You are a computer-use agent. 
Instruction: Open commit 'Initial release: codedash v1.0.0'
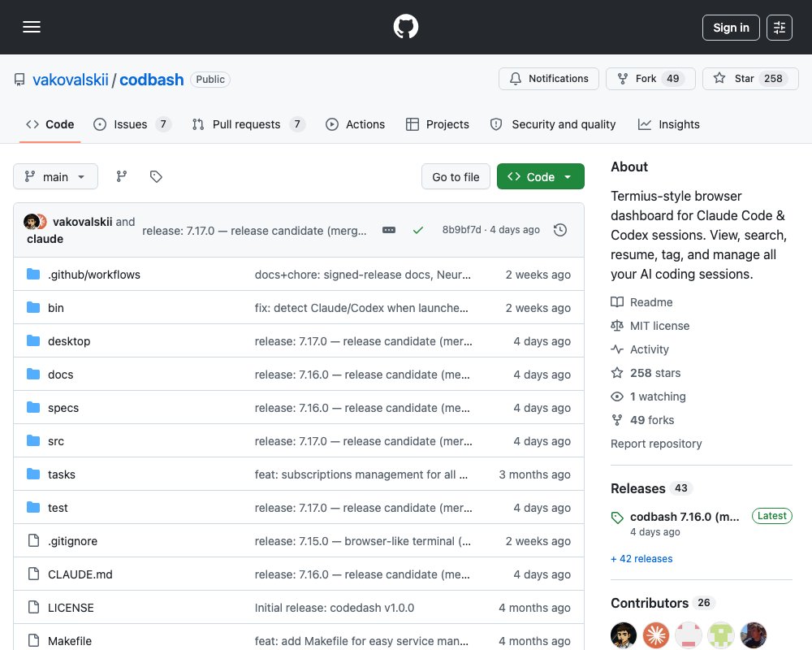(x=334, y=608)
